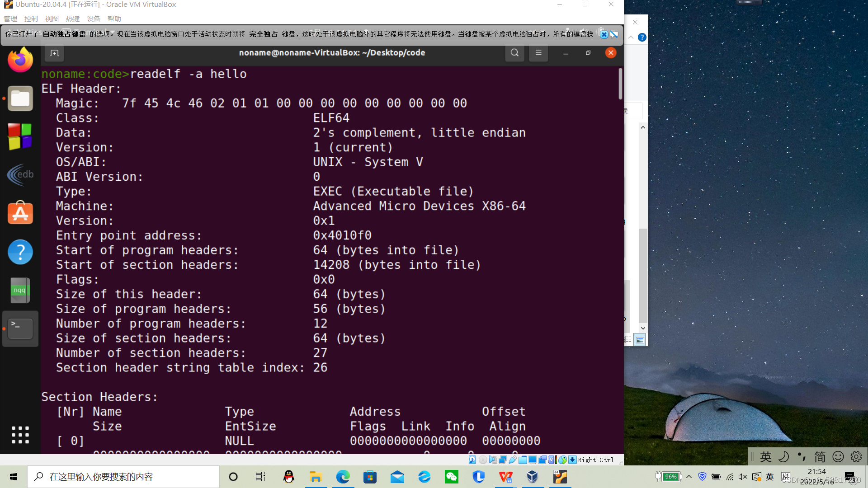Click the terminal search icon
The width and height of the screenshot is (868, 488).
514,53
